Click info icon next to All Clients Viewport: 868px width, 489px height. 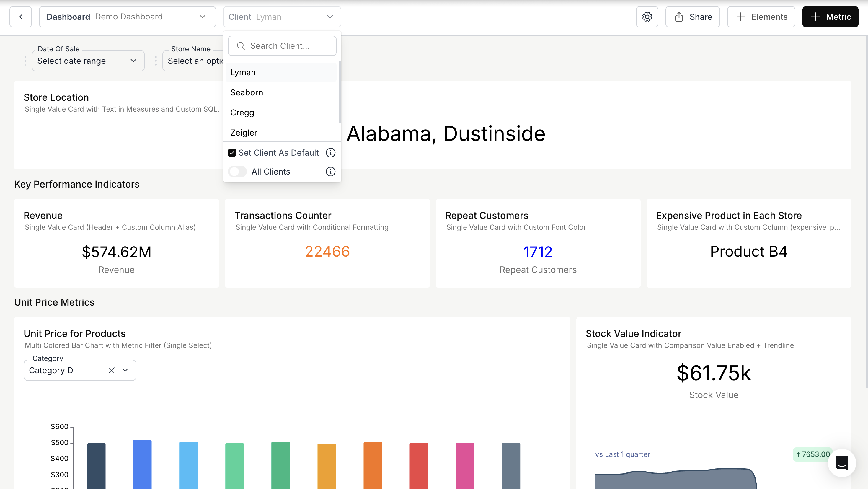pyautogui.click(x=330, y=172)
